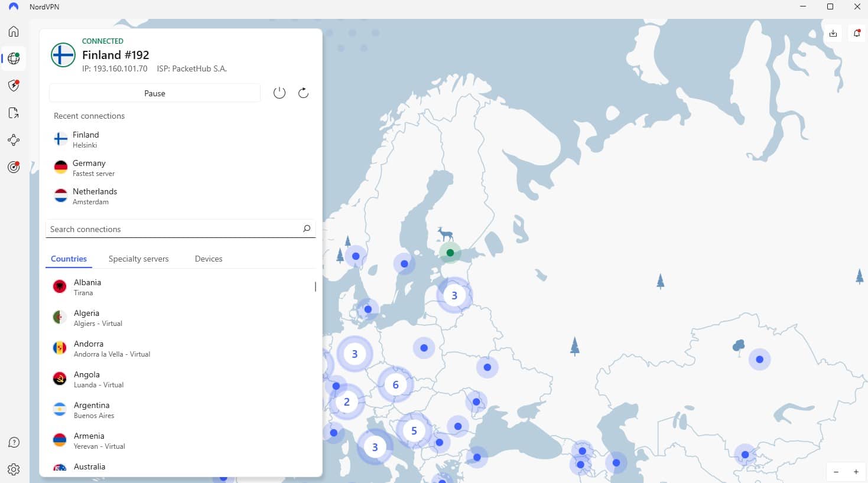The image size is (868, 483).
Task: Connect to Albania Tirana
Action: pos(180,287)
